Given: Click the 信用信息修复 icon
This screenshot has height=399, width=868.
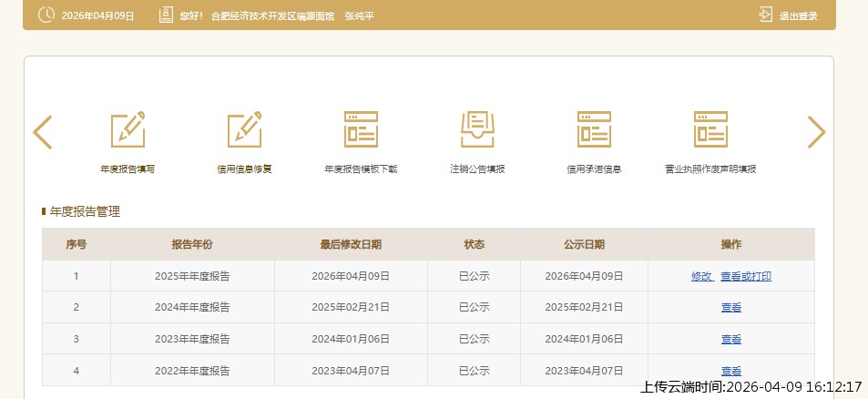Looking at the screenshot, I should tap(244, 130).
